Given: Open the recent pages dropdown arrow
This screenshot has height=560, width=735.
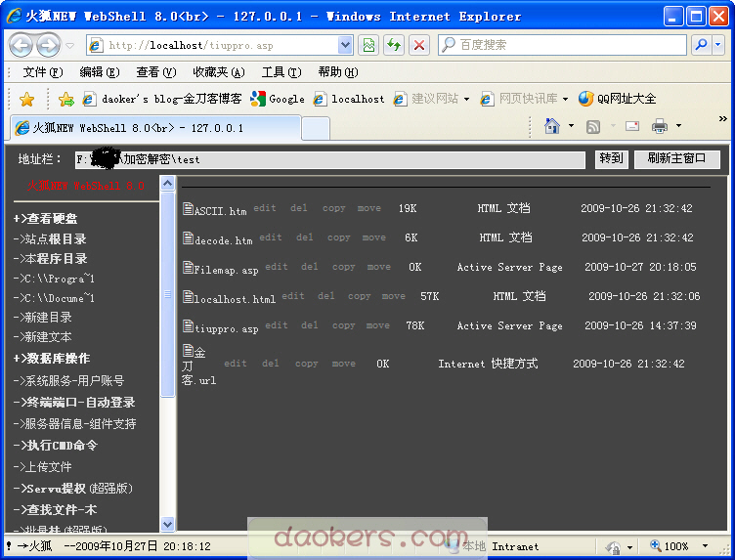Looking at the screenshot, I should pos(69,46).
